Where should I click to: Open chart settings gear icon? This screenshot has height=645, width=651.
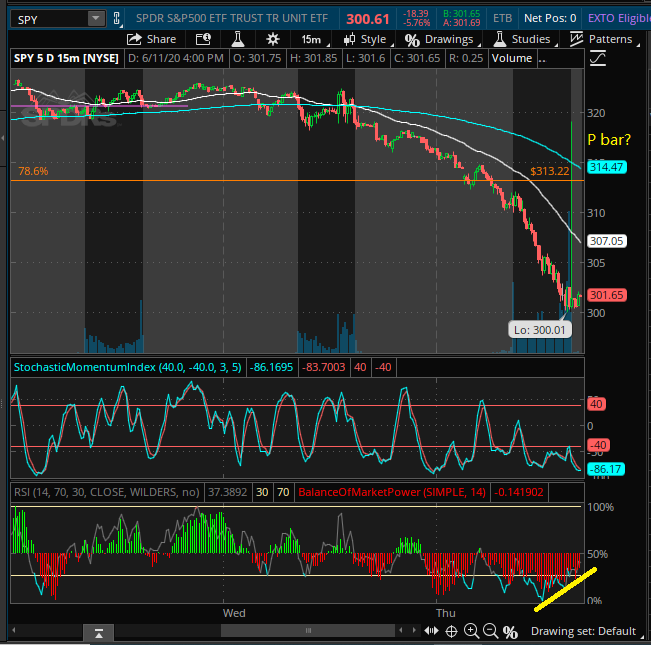pyautogui.click(x=273, y=39)
